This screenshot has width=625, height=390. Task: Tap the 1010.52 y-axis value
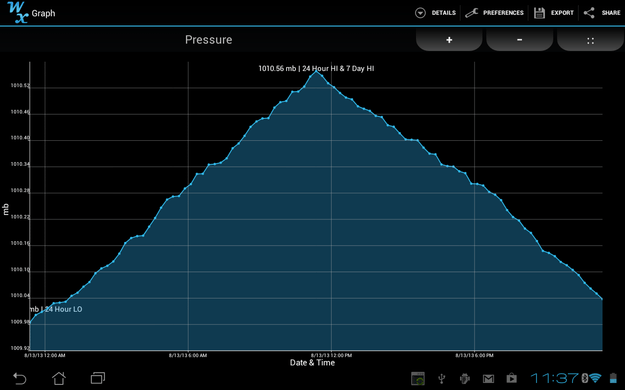20,86
